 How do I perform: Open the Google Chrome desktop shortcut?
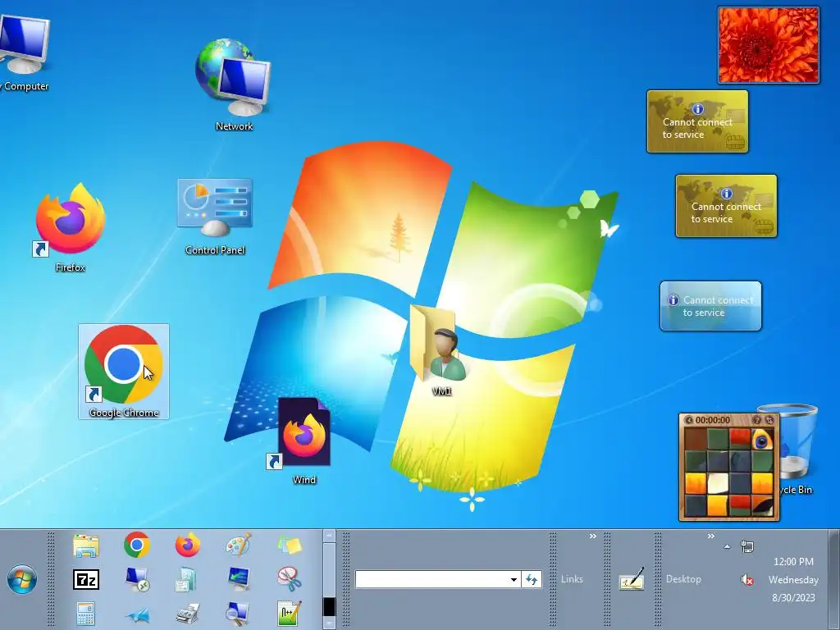(x=124, y=372)
